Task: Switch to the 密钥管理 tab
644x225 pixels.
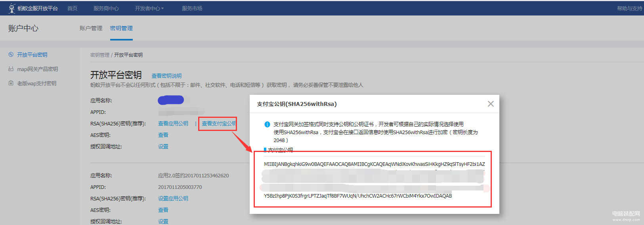Action: point(121,28)
